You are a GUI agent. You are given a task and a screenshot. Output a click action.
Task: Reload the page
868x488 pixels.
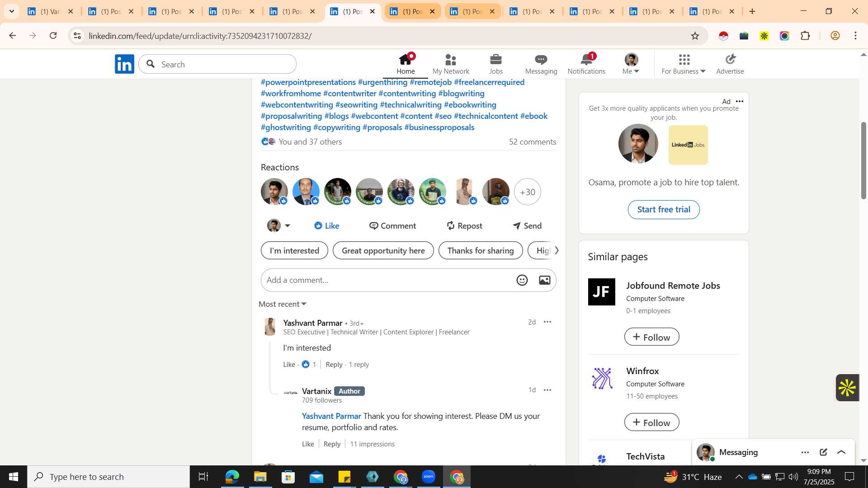coord(53,36)
